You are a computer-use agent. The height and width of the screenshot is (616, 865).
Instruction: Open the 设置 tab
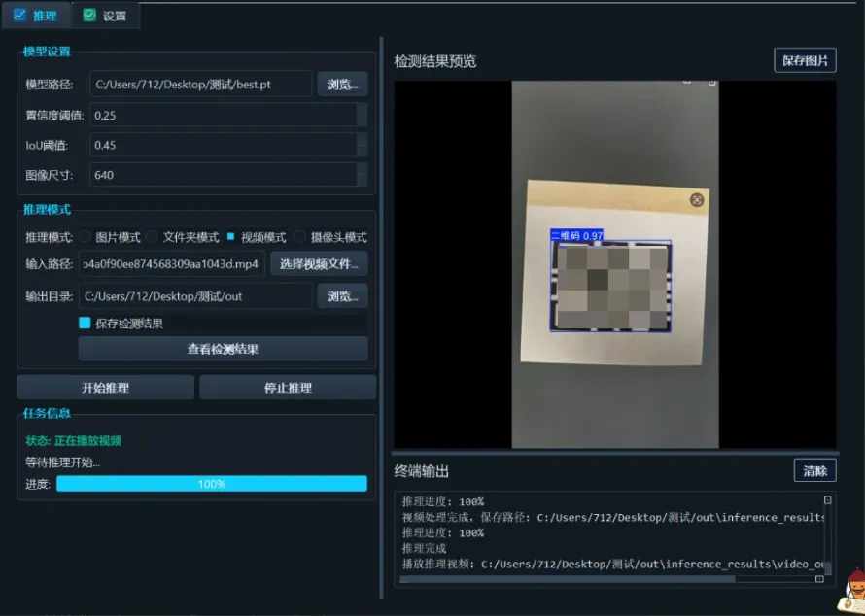[105, 16]
